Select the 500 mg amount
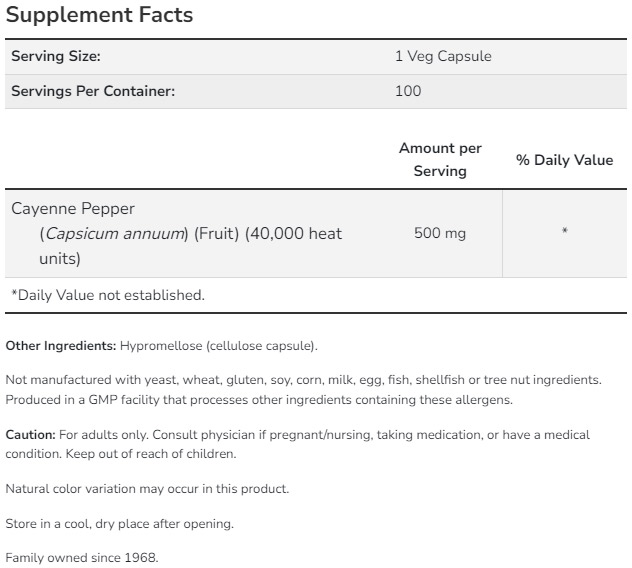 [440, 234]
